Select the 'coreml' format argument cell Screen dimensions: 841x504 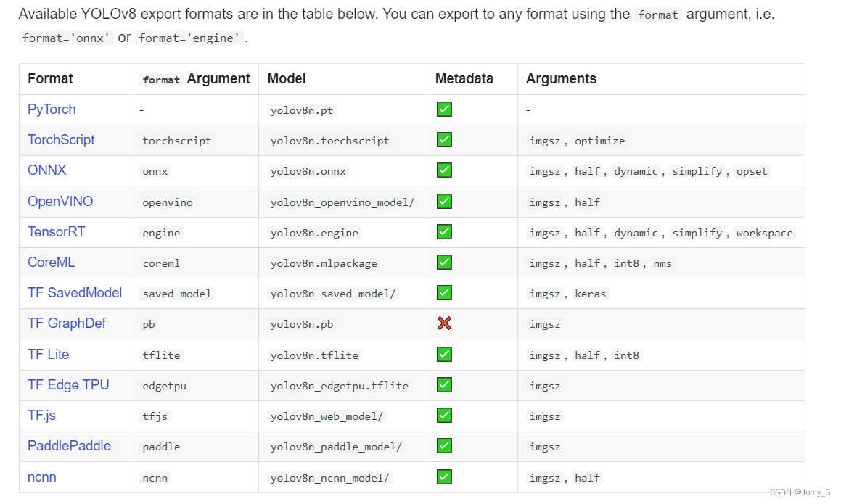(x=161, y=264)
